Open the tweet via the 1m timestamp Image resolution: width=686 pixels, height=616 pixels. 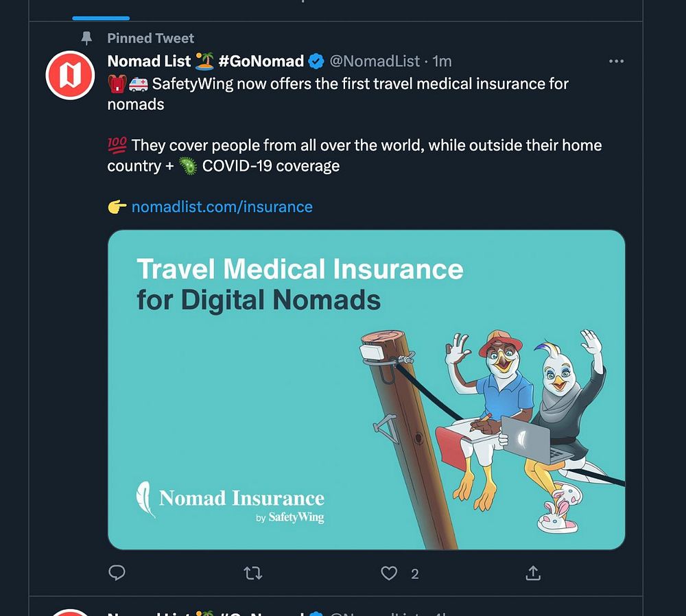442,62
